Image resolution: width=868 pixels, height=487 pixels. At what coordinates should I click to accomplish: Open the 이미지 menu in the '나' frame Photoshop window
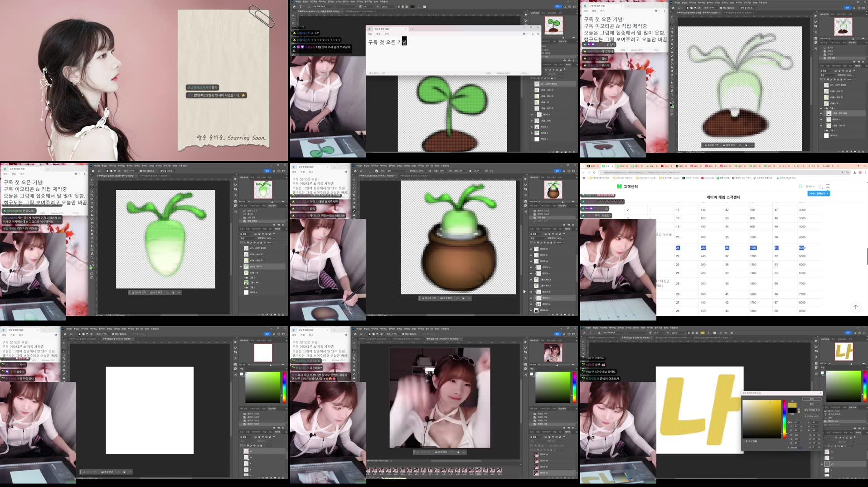pos(603,328)
